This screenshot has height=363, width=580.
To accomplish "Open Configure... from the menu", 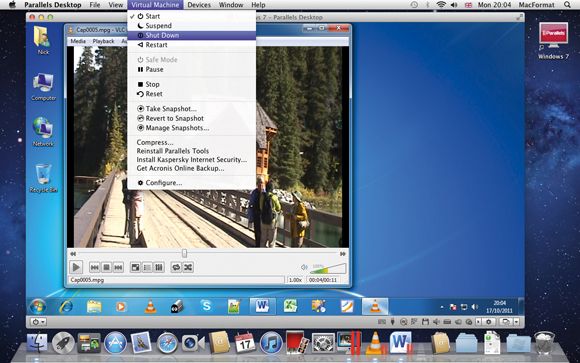I will point(192,183).
